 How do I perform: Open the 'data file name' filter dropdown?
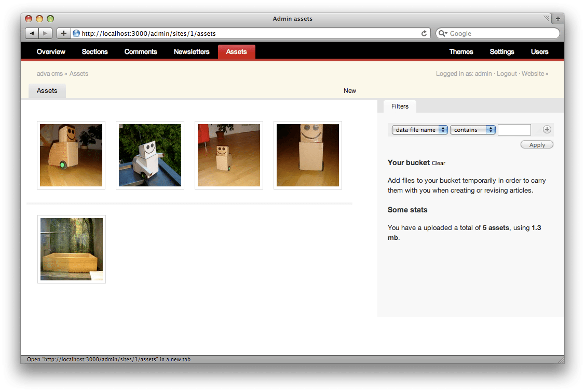click(x=419, y=130)
